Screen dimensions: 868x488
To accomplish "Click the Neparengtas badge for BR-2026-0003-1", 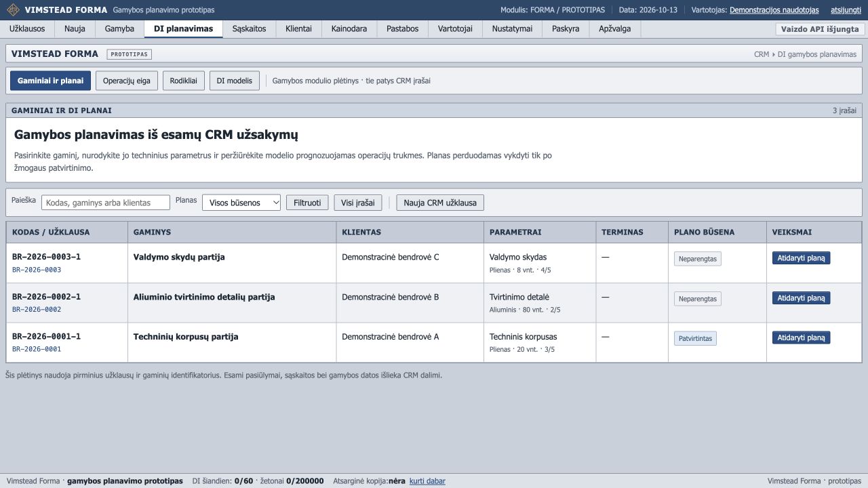I will pos(697,259).
